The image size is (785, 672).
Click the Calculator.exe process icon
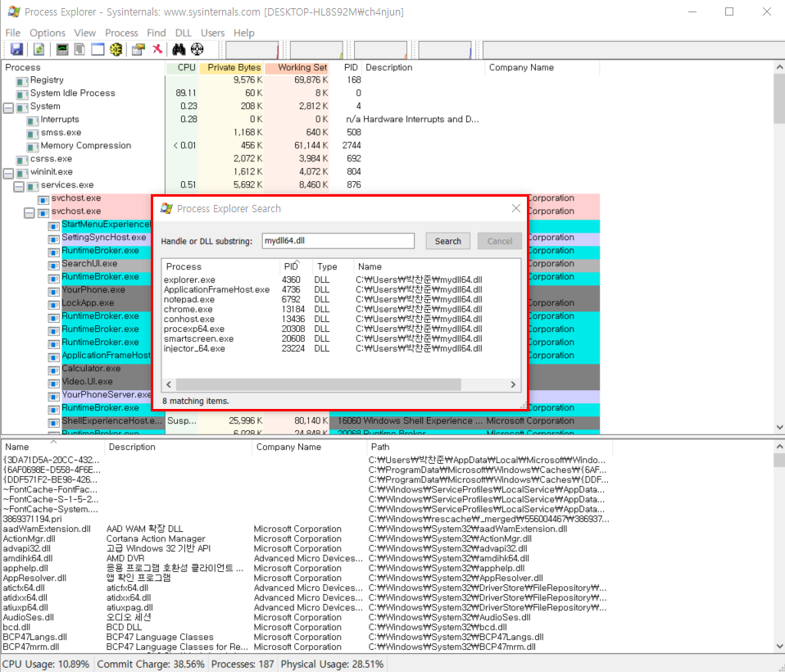(53, 369)
